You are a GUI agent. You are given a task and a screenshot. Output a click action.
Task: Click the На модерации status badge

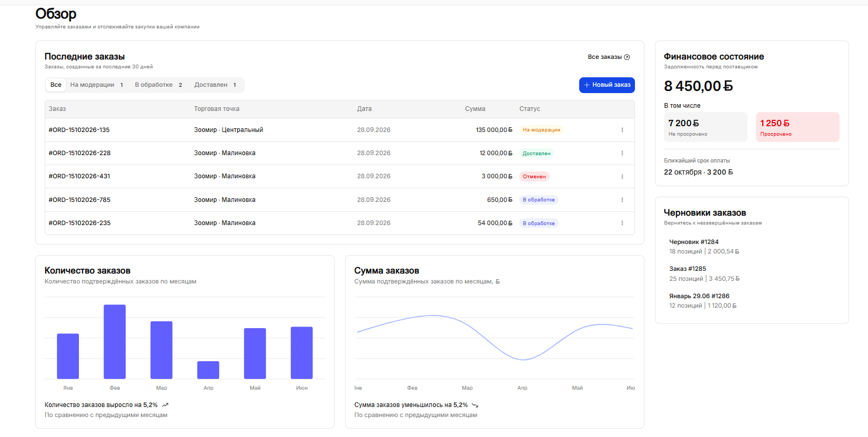(541, 130)
